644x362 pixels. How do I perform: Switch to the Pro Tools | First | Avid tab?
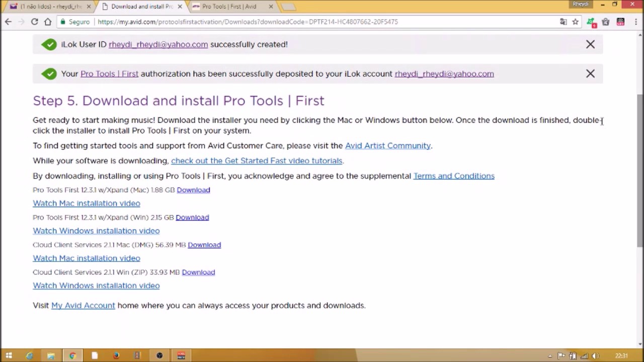232,7
